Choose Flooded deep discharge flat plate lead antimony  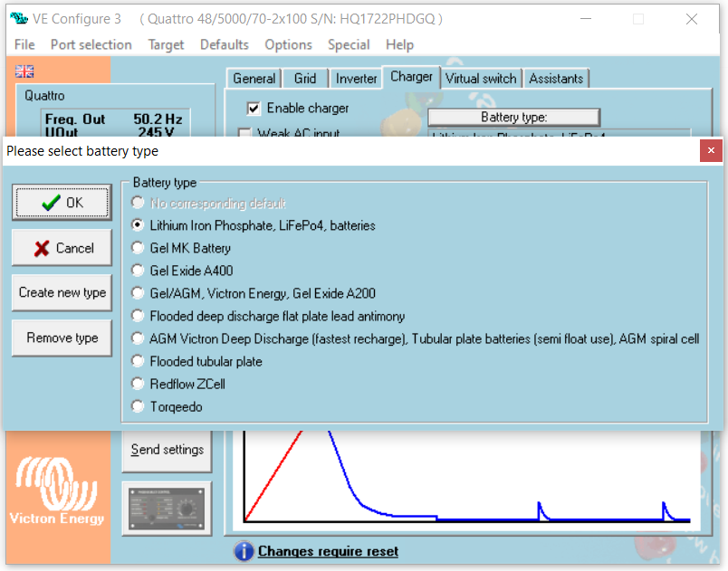(268, 317)
